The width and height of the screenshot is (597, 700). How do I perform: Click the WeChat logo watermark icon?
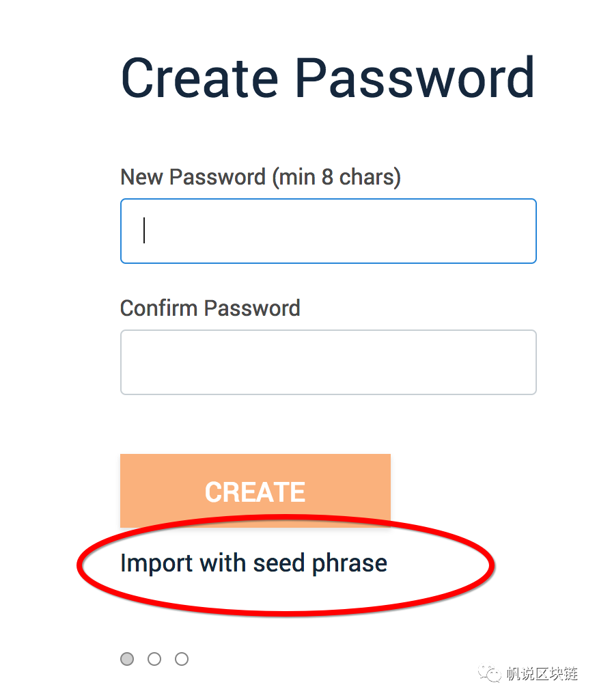coord(490,673)
